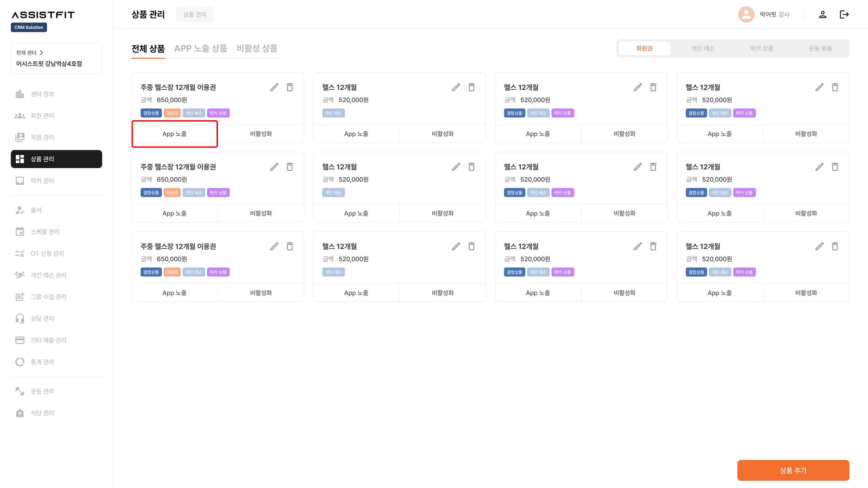Image resolution: width=868 pixels, height=488 pixels.
Task: Select the 락커 상품 category filter
Action: 761,48
